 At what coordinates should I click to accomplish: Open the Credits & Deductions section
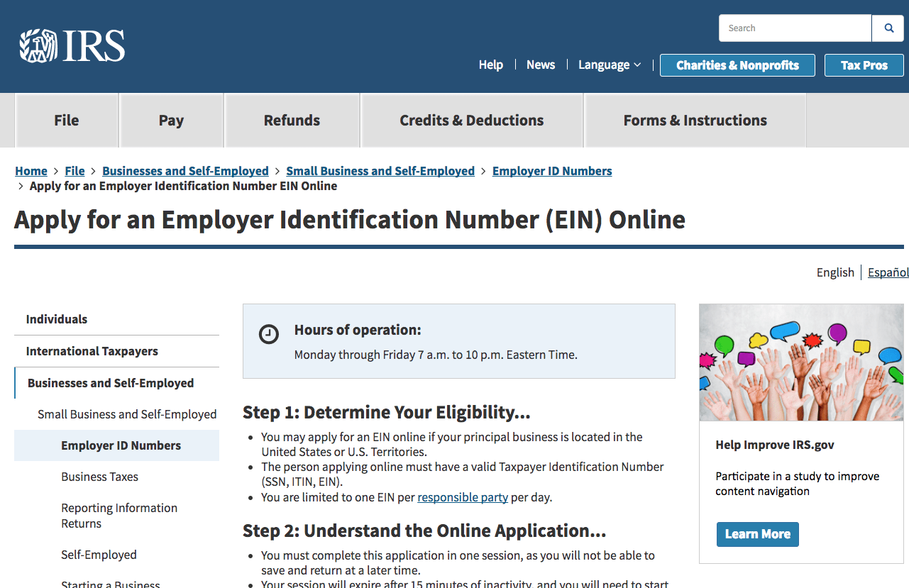pos(471,120)
